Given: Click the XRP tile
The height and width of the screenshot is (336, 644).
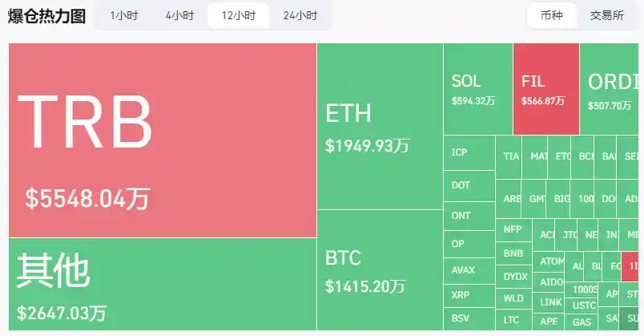Looking at the screenshot, I should tap(469, 295).
